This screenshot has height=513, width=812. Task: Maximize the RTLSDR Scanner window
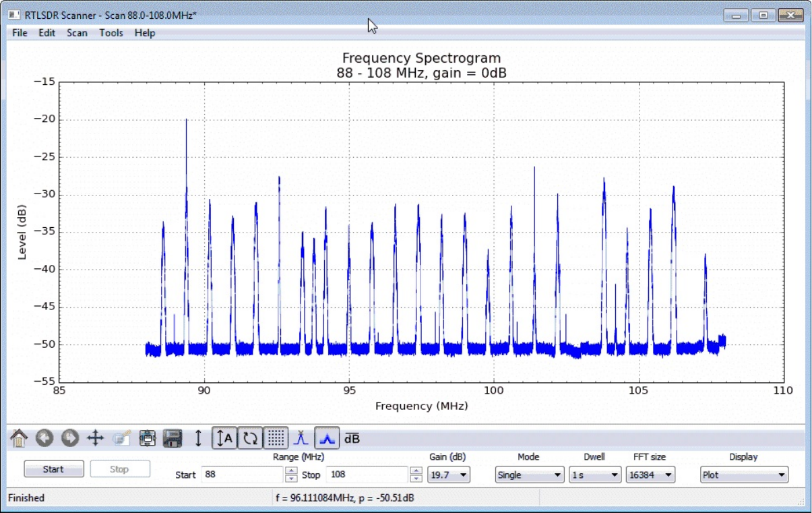click(763, 15)
